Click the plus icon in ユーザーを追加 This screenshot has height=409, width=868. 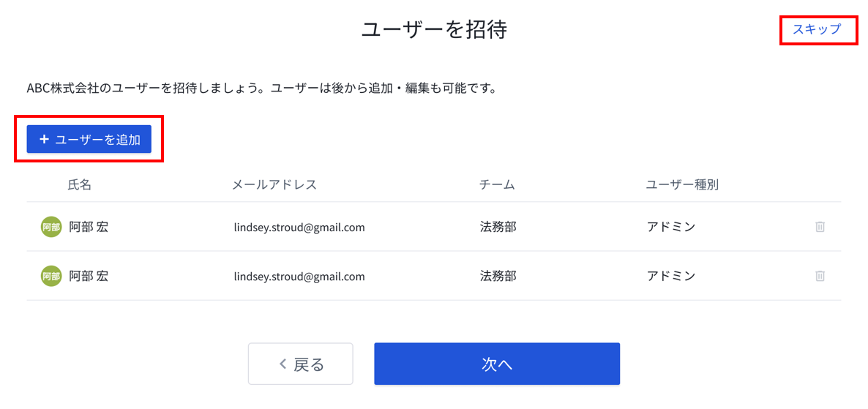(x=45, y=140)
